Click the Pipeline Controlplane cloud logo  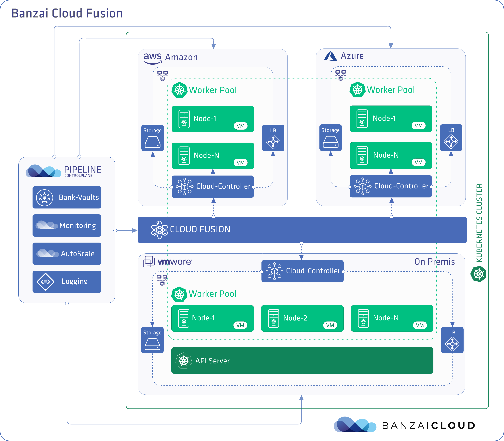pyautogui.click(x=43, y=171)
